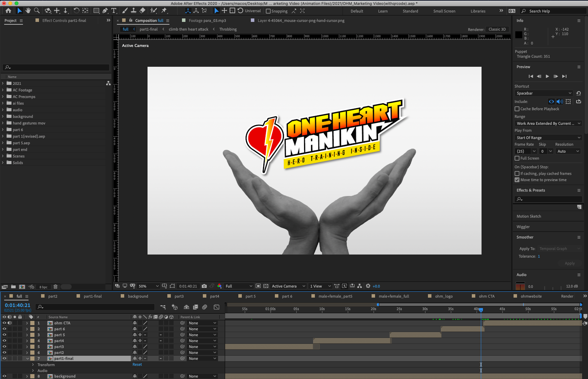Check If caching, play cached frames
The image size is (588, 379).
517,174
